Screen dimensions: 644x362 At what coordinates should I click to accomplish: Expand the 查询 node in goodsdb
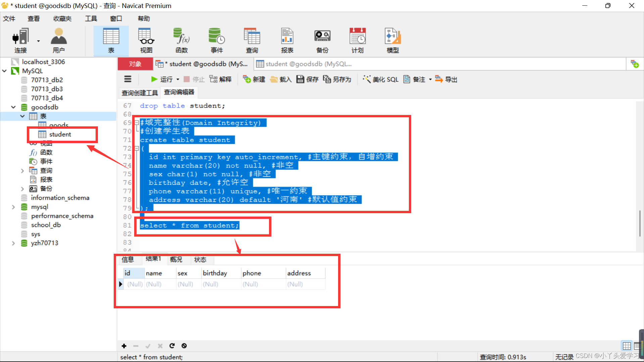pyautogui.click(x=22, y=171)
